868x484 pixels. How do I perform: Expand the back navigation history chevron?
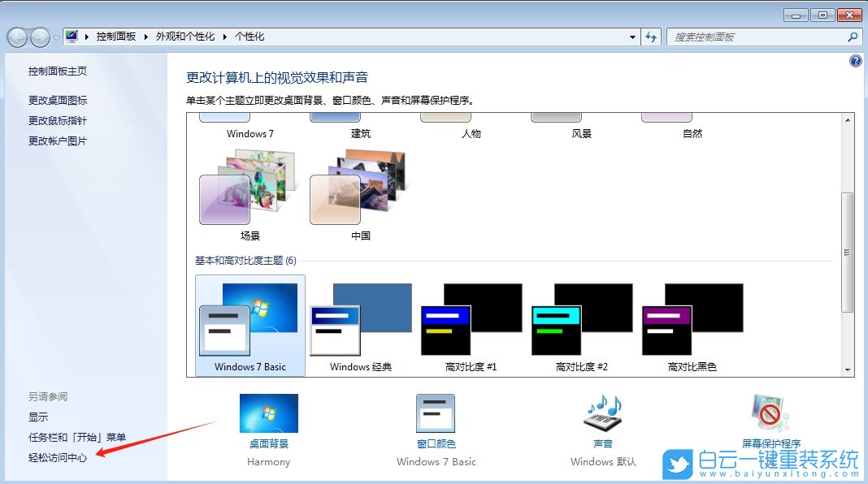55,37
